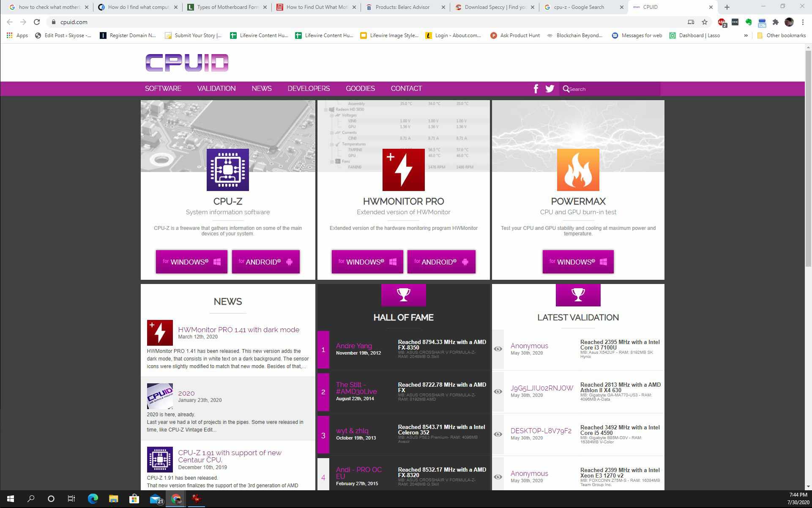
Task: Open File Explorer from the taskbar
Action: pos(113,499)
